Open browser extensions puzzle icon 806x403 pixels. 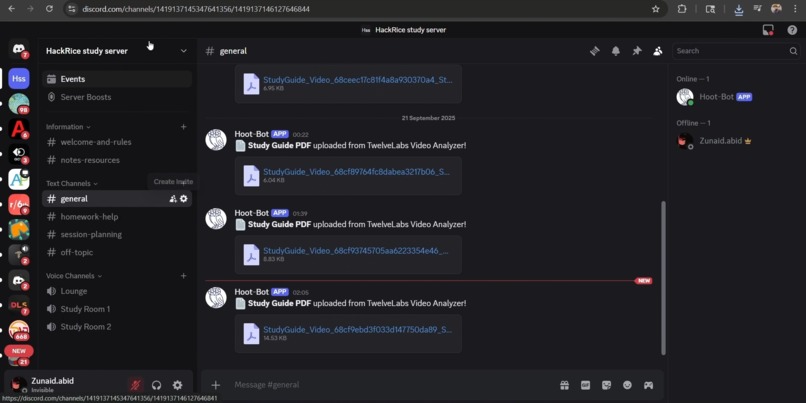pos(682,9)
